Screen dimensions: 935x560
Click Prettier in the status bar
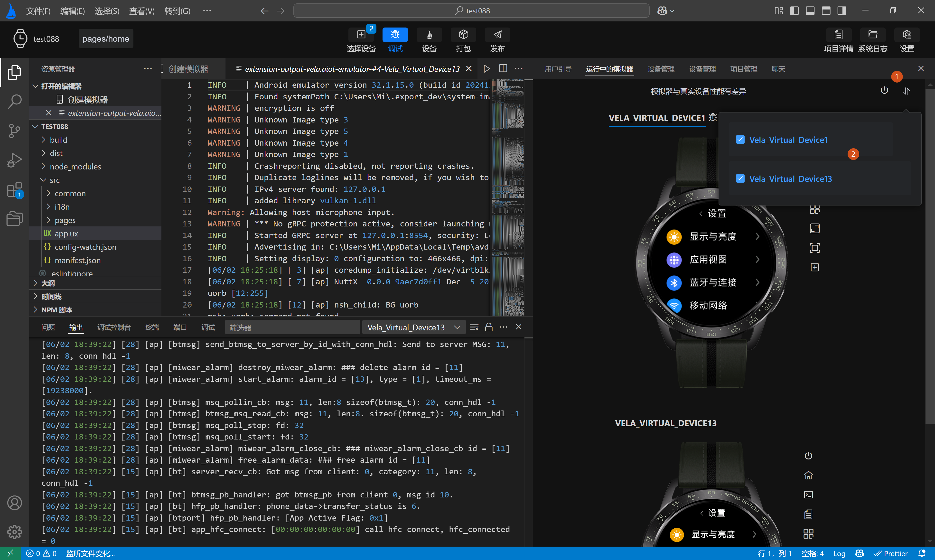[891, 553]
